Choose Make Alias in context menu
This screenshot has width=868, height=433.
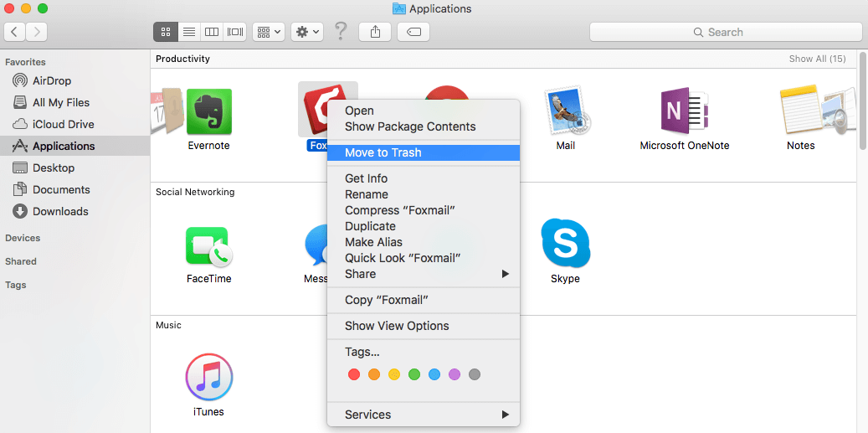pos(424,243)
